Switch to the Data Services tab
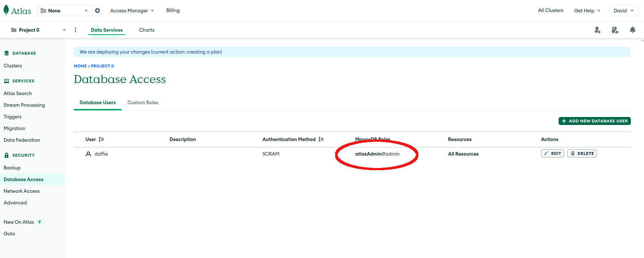Screen dimensions: 644x258 click(107, 30)
